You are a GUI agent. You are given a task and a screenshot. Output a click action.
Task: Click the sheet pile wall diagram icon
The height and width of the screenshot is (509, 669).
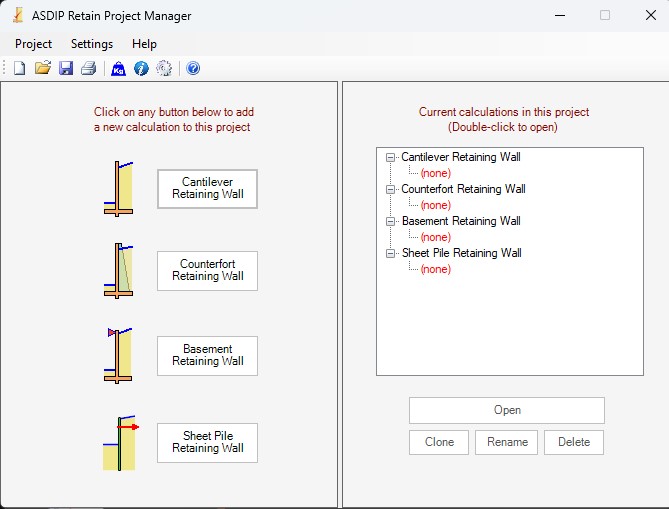[120, 443]
